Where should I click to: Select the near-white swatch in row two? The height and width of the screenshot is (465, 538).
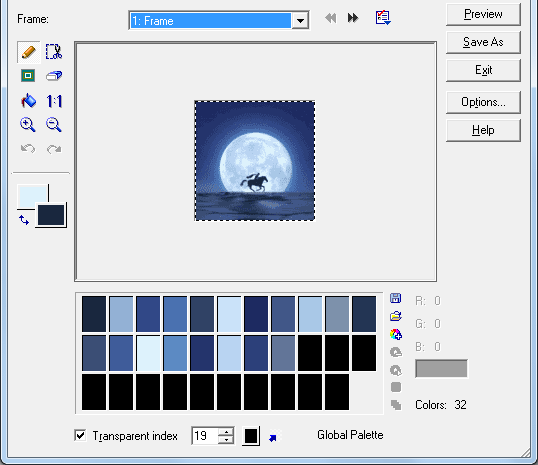pos(148,353)
